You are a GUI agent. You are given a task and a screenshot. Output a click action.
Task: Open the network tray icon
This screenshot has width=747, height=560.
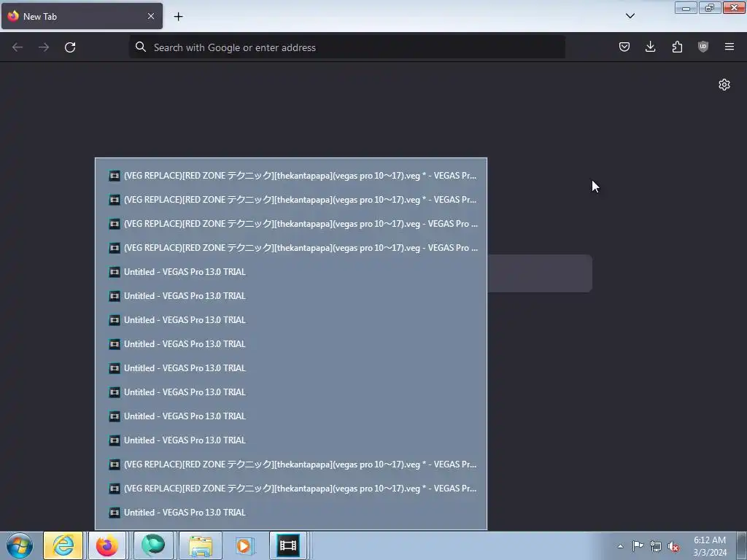tap(656, 547)
